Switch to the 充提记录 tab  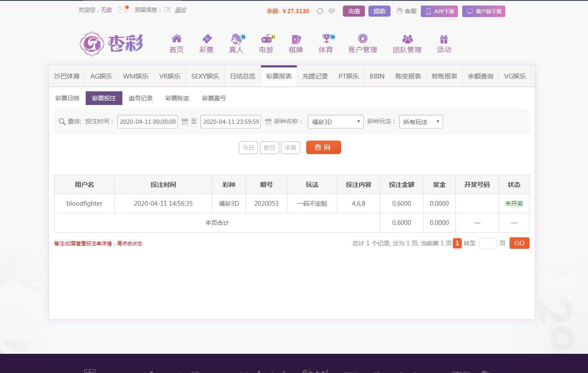tap(315, 76)
